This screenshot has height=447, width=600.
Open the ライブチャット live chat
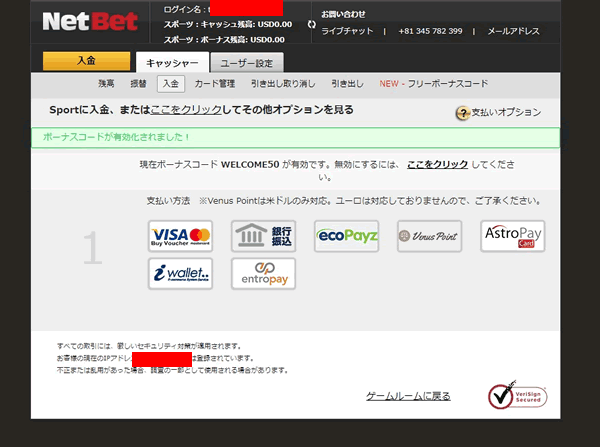(x=347, y=31)
